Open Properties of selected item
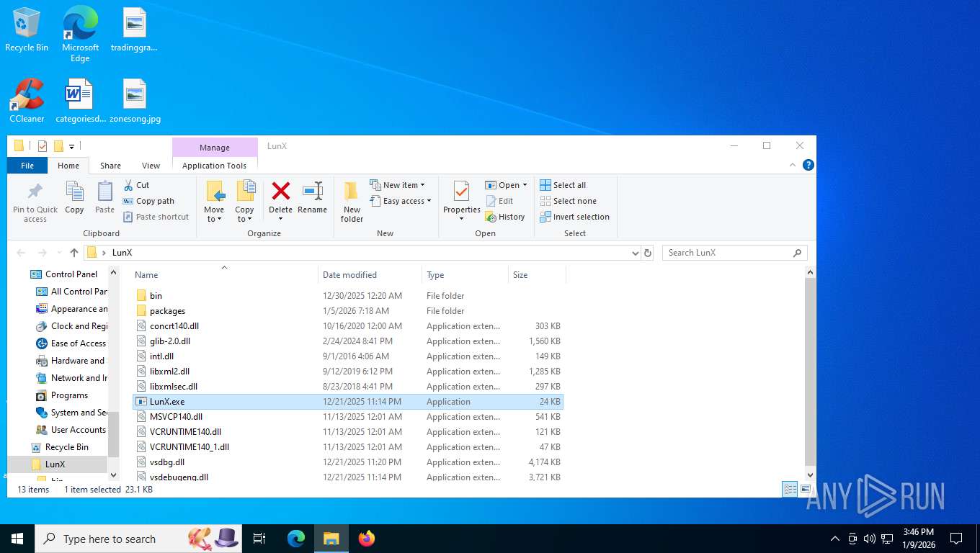Image resolution: width=980 pixels, height=553 pixels. (x=462, y=202)
